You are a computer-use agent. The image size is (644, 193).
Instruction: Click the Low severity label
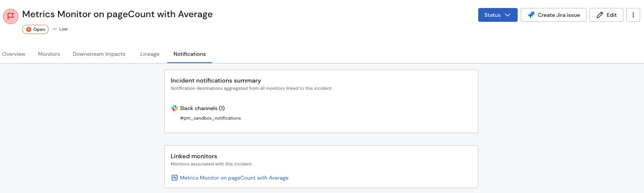(60, 29)
